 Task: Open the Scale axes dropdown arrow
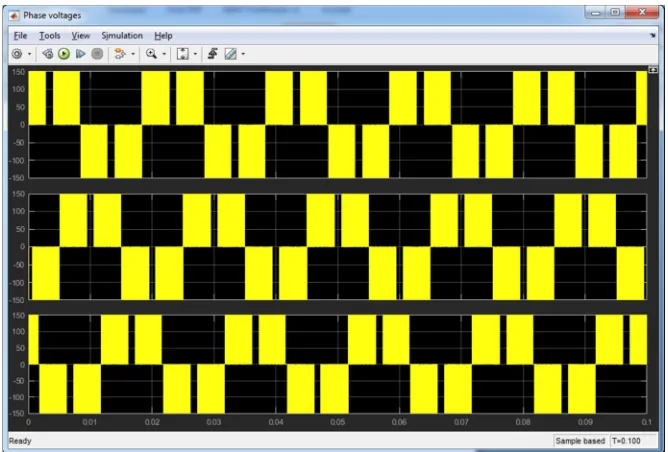[195, 54]
